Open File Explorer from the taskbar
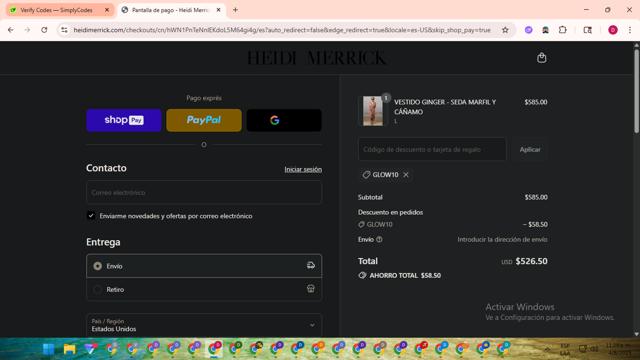 [x=70, y=349]
